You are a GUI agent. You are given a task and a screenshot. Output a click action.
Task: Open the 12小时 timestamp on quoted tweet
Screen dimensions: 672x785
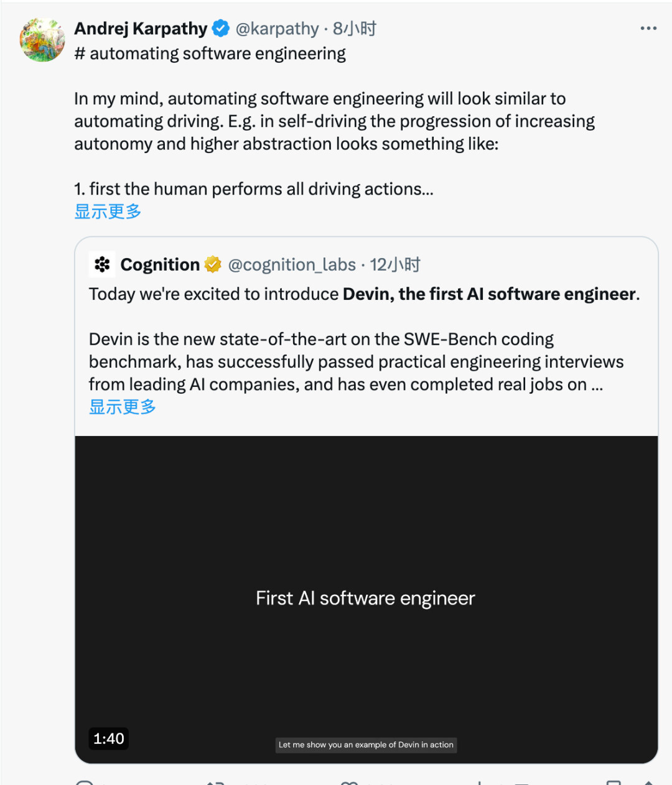tap(395, 264)
